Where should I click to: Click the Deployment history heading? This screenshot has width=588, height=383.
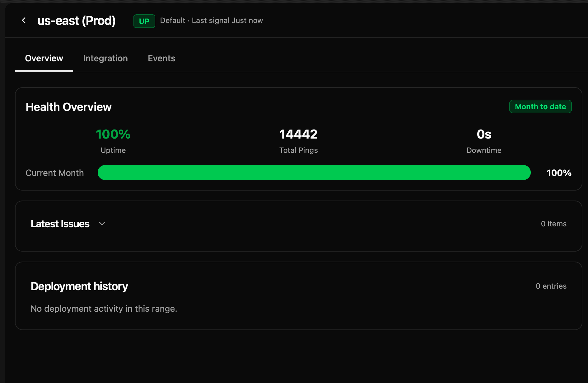(79, 286)
